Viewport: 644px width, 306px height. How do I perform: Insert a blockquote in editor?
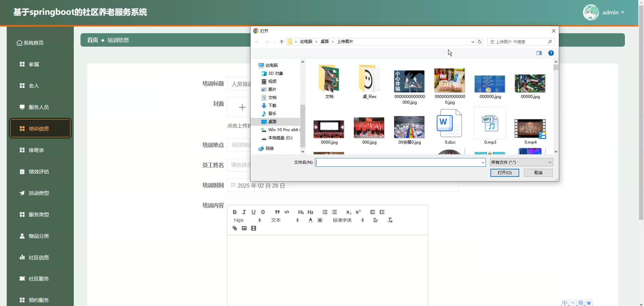[277, 212]
